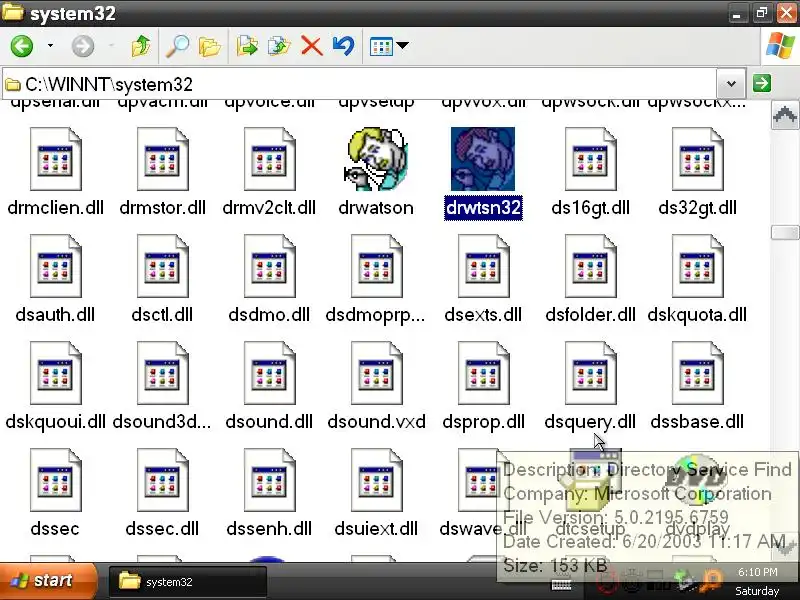
Task: Select the dsound.vxd file icon
Action: coord(377,373)
